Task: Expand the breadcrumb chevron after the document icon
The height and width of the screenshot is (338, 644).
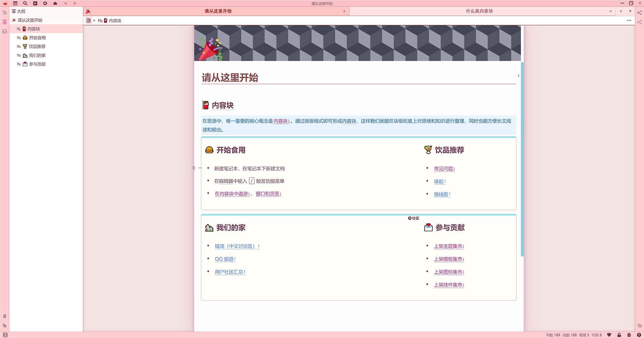Action: click(94, 20)
